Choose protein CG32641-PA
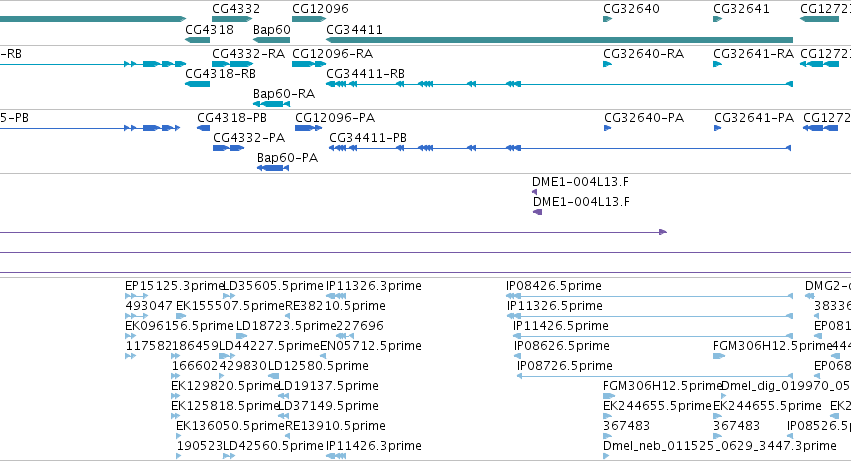Screen dimensions: 851x461 pos(753,118)
